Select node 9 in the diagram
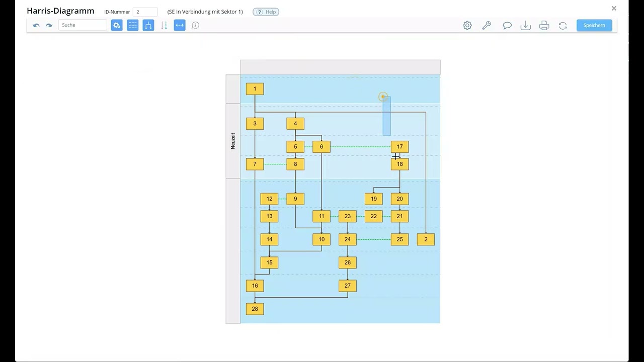Image resolution: width=644 pixels, height=362 pixels. point(295,199)
